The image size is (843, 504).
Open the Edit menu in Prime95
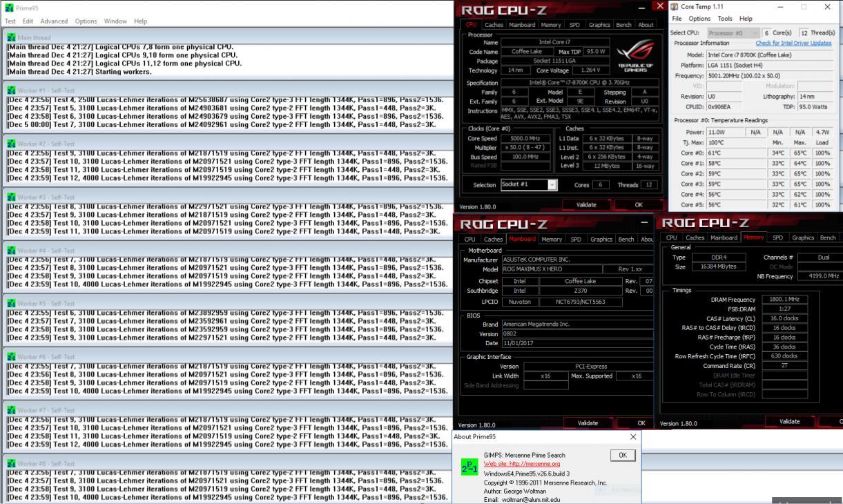28,21
